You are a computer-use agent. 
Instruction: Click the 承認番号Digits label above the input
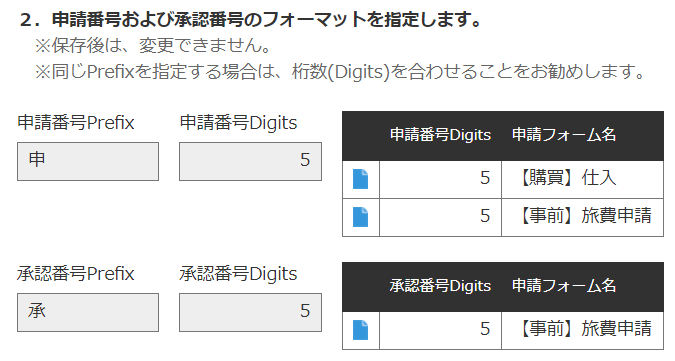[x=238, y=274]
